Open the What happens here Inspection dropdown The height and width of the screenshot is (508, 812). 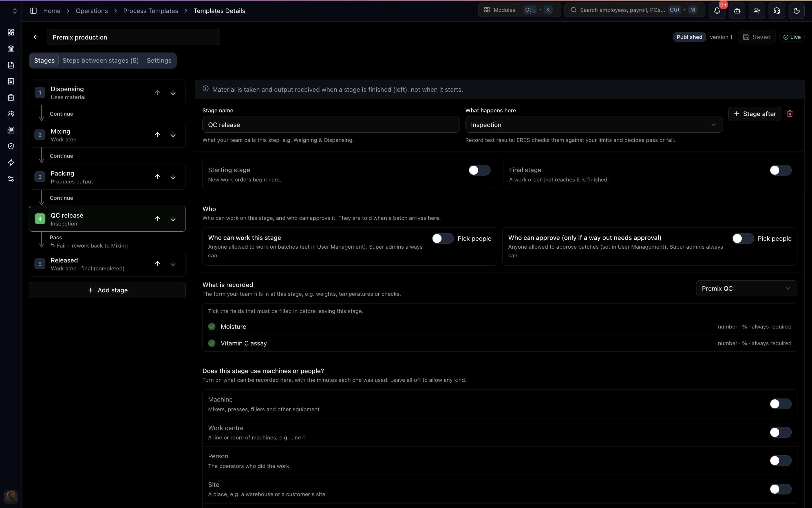tap(593, 125)
